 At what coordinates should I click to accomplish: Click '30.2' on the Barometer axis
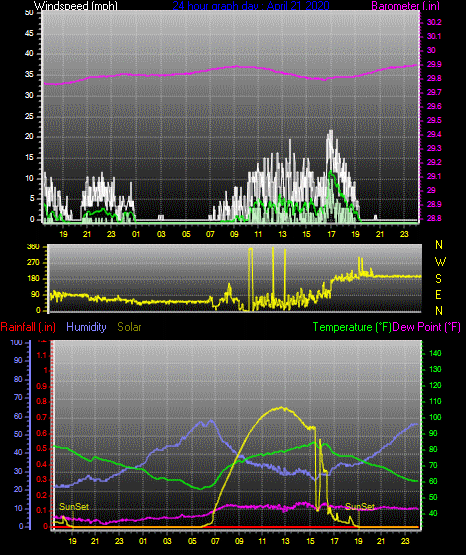tap(434, 22)
